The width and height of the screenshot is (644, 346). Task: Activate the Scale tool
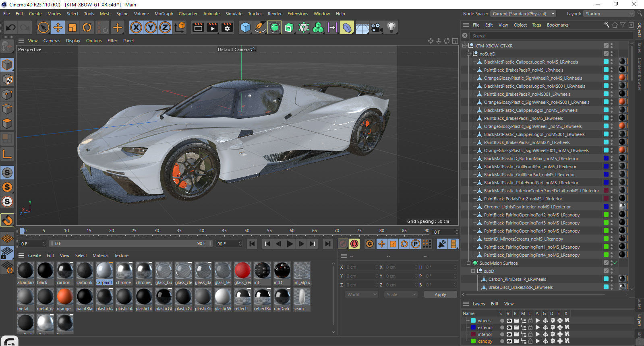point(72,27)
